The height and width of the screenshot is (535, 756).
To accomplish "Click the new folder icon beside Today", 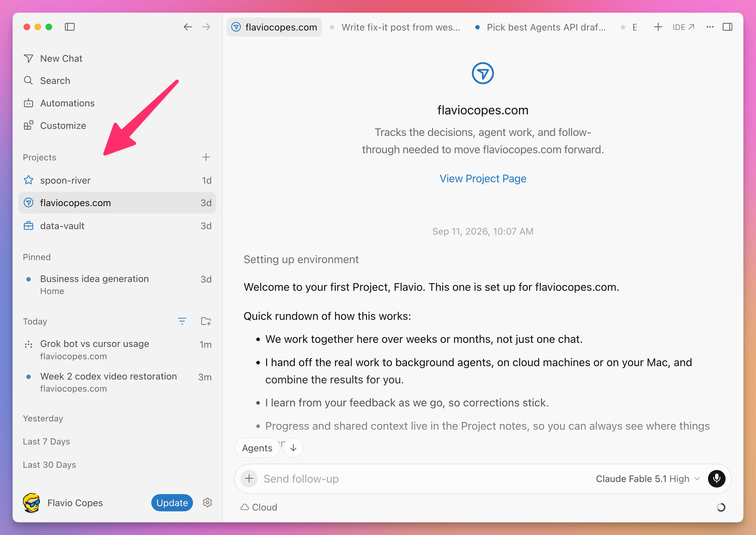I will click(206, 322).
